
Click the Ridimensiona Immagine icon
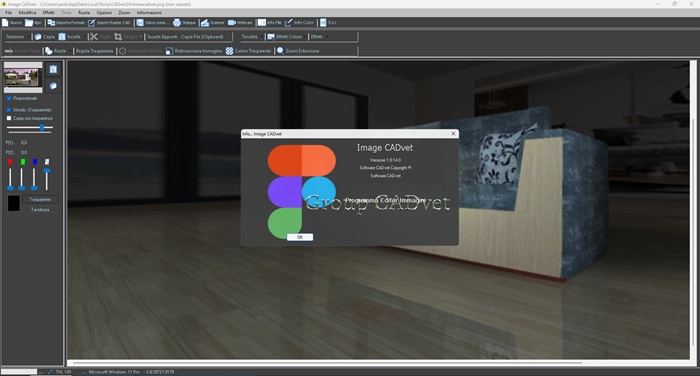click(169, 51)
